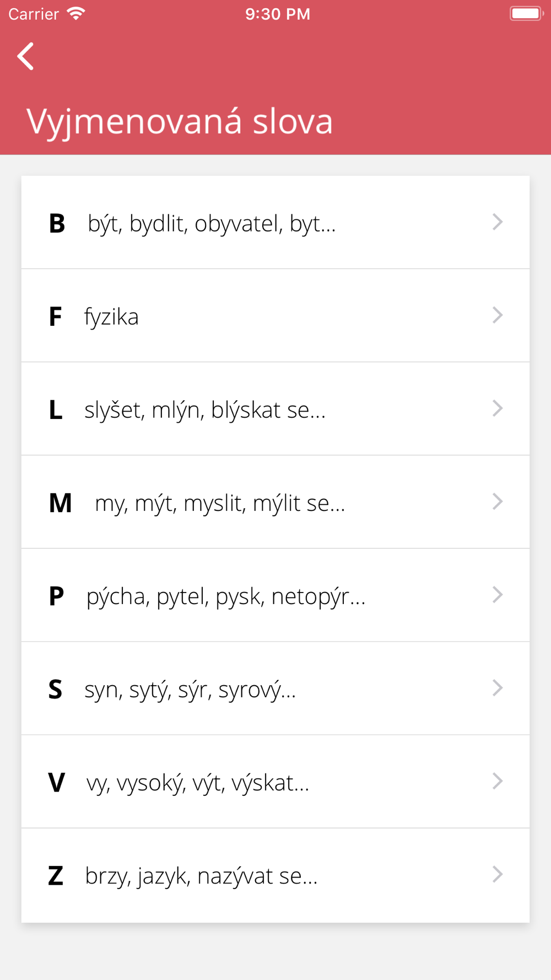The image size is (551, 980).
Task: Tap the Vyjmenovaná slova heading
Action: click(180, 121)
